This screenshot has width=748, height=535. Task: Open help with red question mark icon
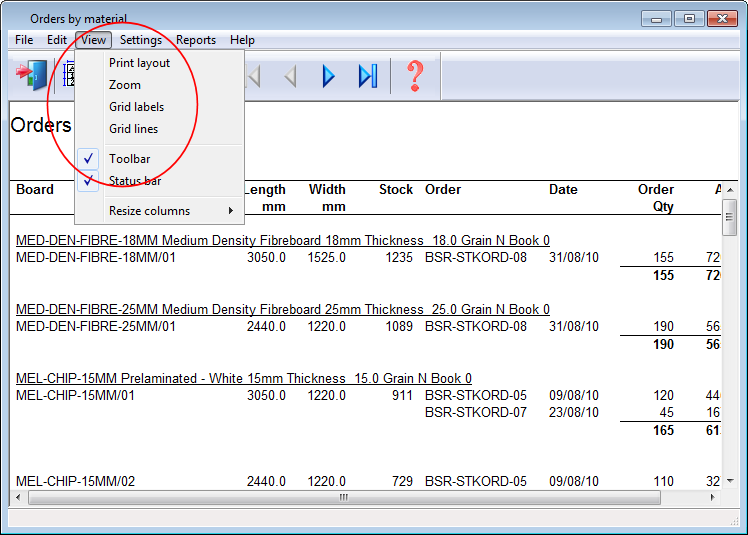click(x=415, y=76)
